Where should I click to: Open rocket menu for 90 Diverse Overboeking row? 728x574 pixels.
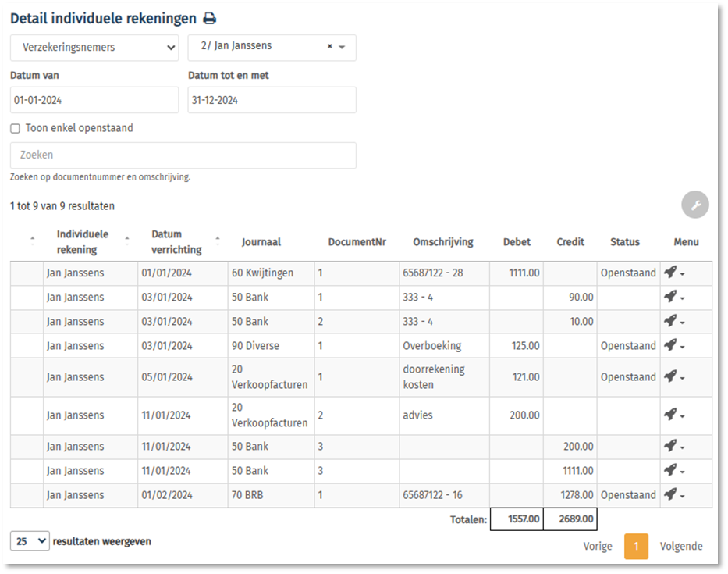673,346
